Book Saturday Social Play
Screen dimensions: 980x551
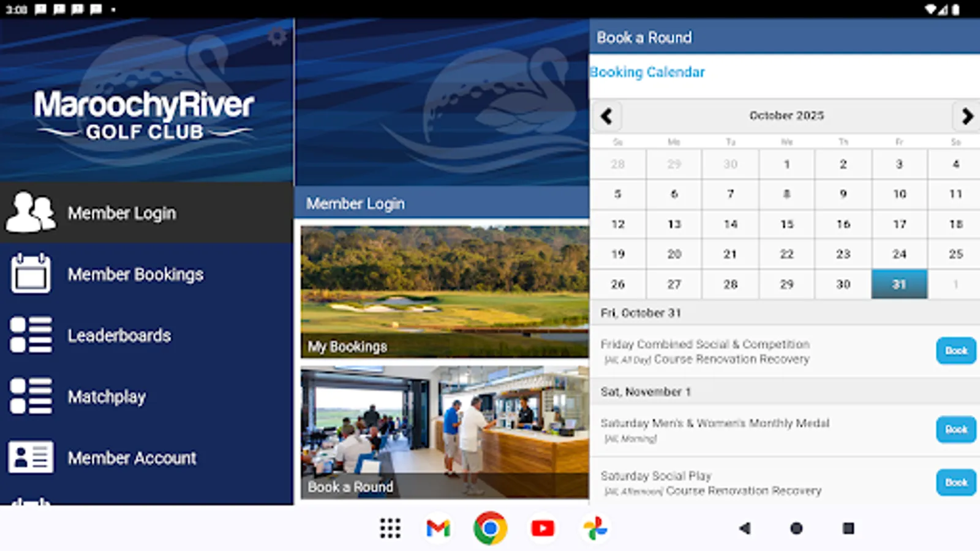click(x=956, y=482)
